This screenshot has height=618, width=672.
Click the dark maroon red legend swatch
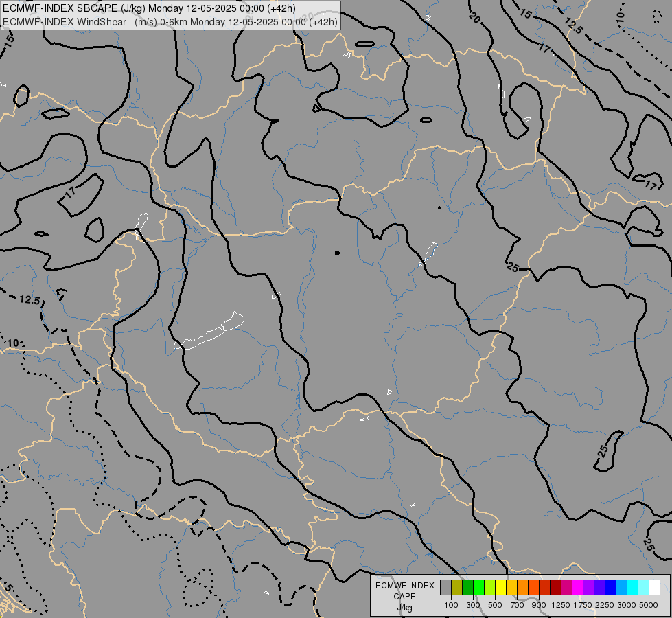pos(555,587)
